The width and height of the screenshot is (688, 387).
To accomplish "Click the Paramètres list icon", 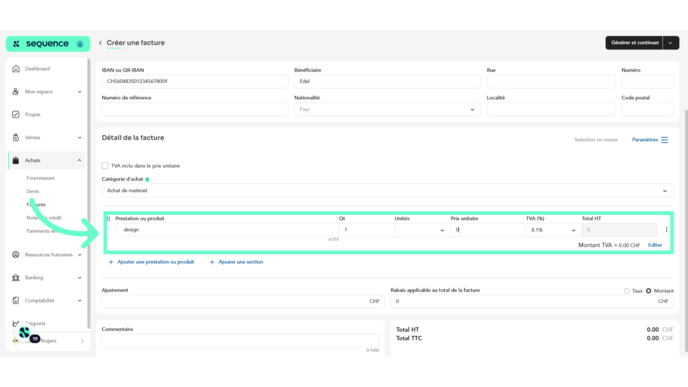I will click(664, 140).
